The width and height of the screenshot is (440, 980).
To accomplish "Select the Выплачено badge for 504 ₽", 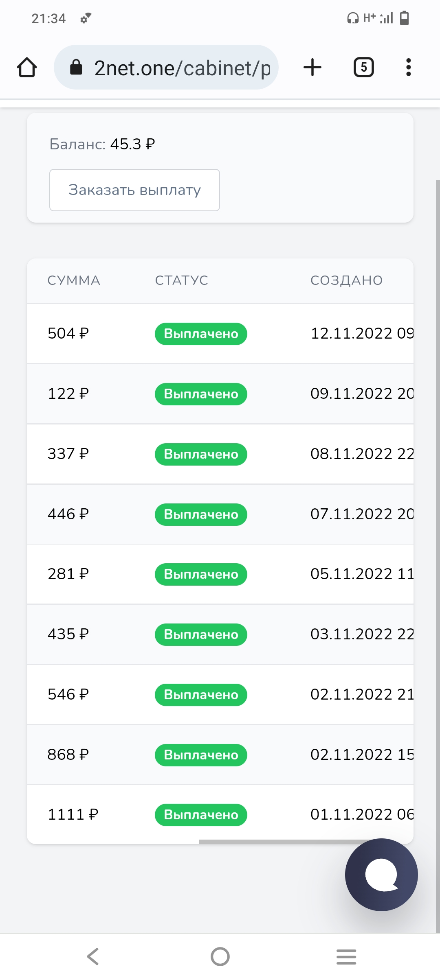I will [x=201, y=334].
